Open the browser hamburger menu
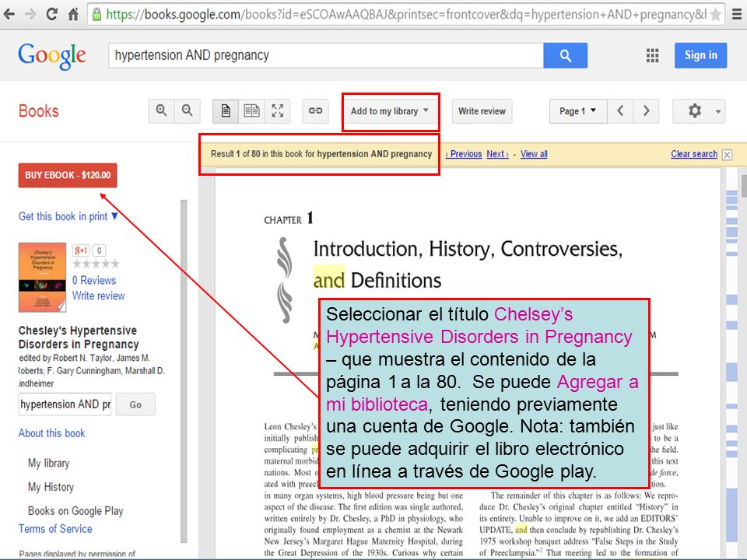This screenshot has width=747, height=560. pos(737,15)
